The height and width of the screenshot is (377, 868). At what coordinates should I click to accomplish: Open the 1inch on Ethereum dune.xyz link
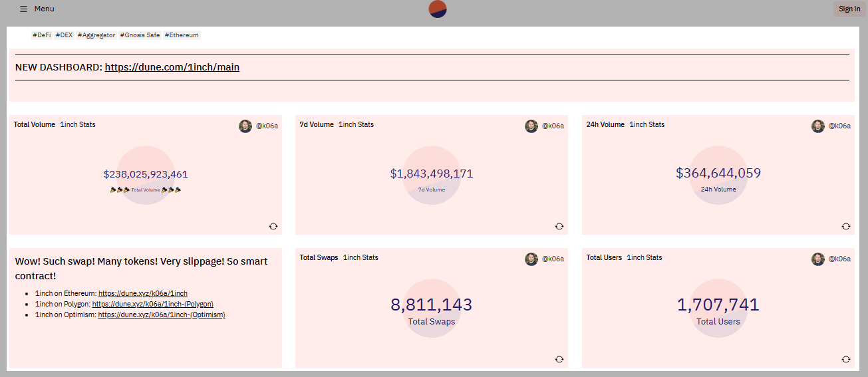(143, 293)
